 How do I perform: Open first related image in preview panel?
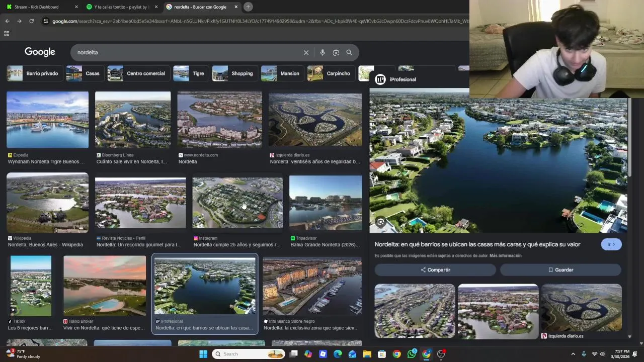point(415,311)
